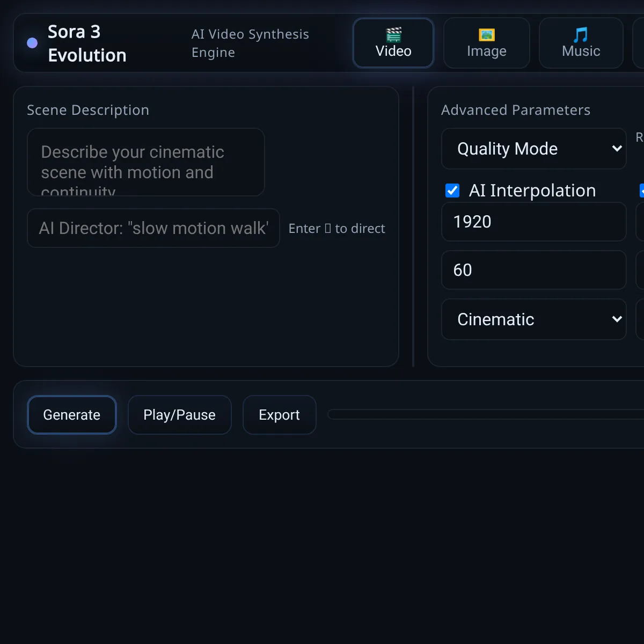Click the AI Director command input
The width and height of the screenshot is (644, 644).
click(153, 228)
